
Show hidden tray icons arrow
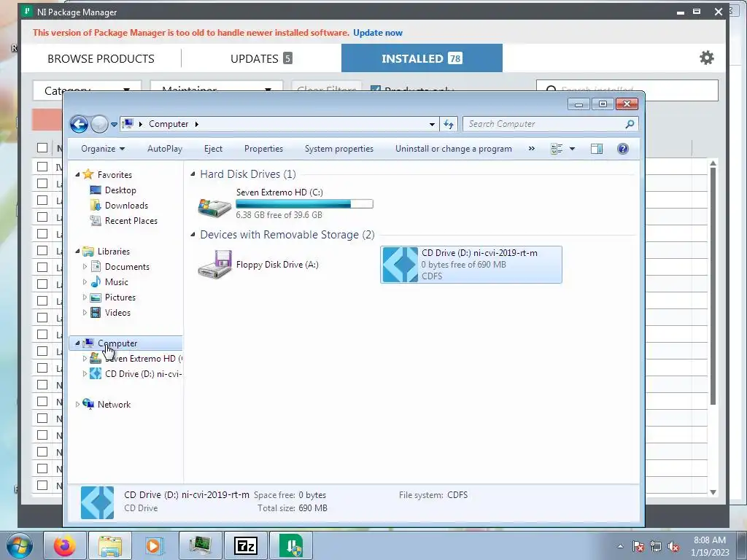pos(620,546)
